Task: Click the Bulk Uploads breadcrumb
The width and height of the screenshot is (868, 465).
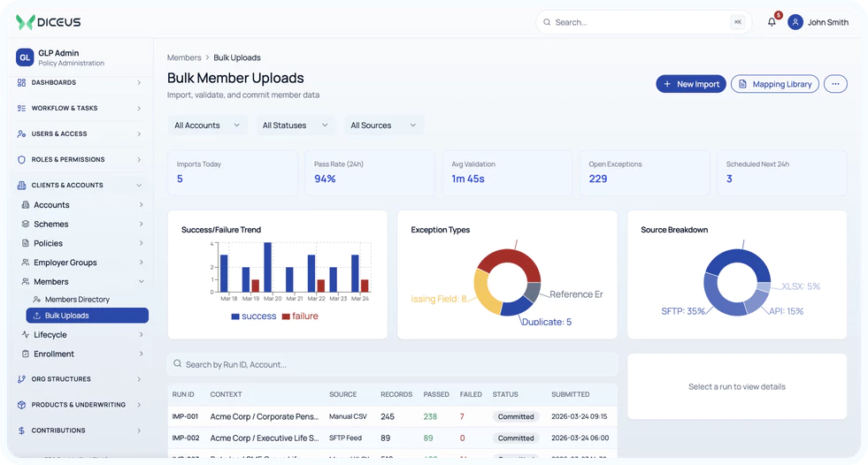Action: click(237, 57)
